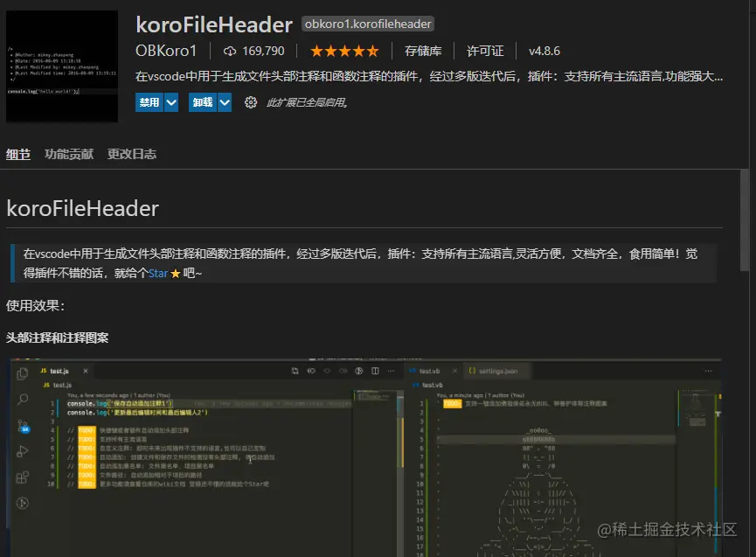Open the extension settings gear menu
The image size is (756, 557).
click(251, 102)
